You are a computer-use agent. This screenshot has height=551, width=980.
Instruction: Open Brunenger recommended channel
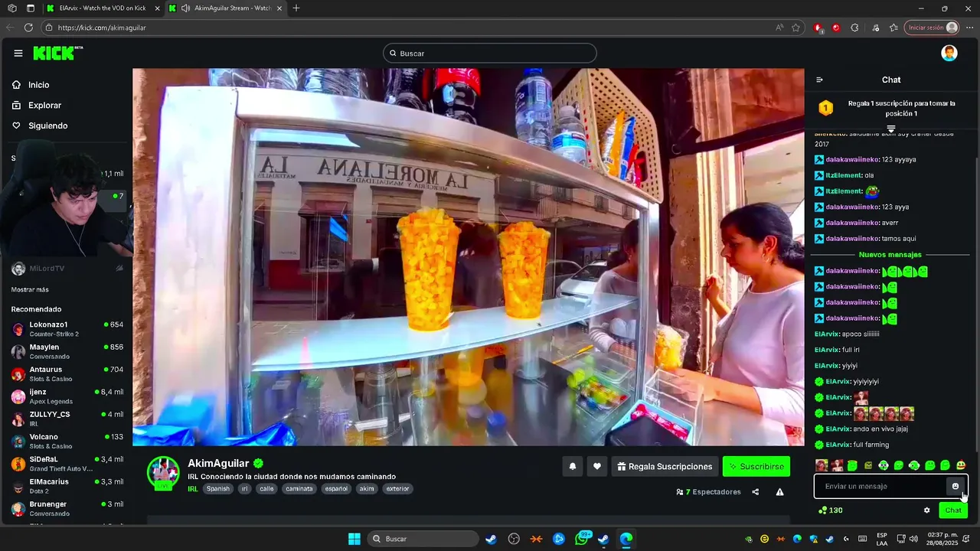67,508
